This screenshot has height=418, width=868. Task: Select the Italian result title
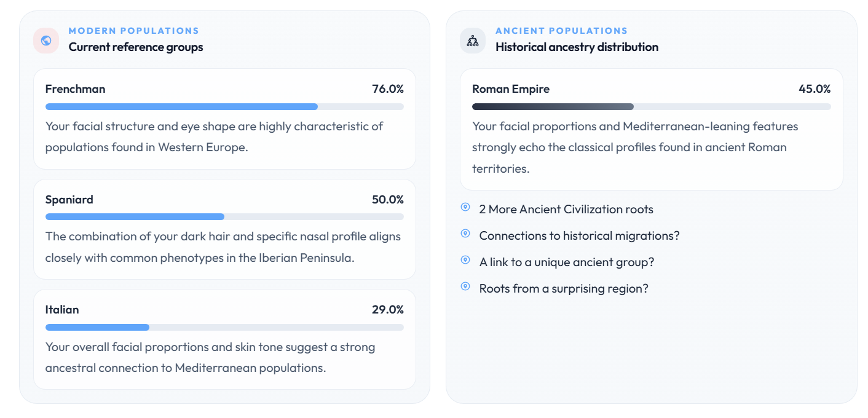(62, 310)
